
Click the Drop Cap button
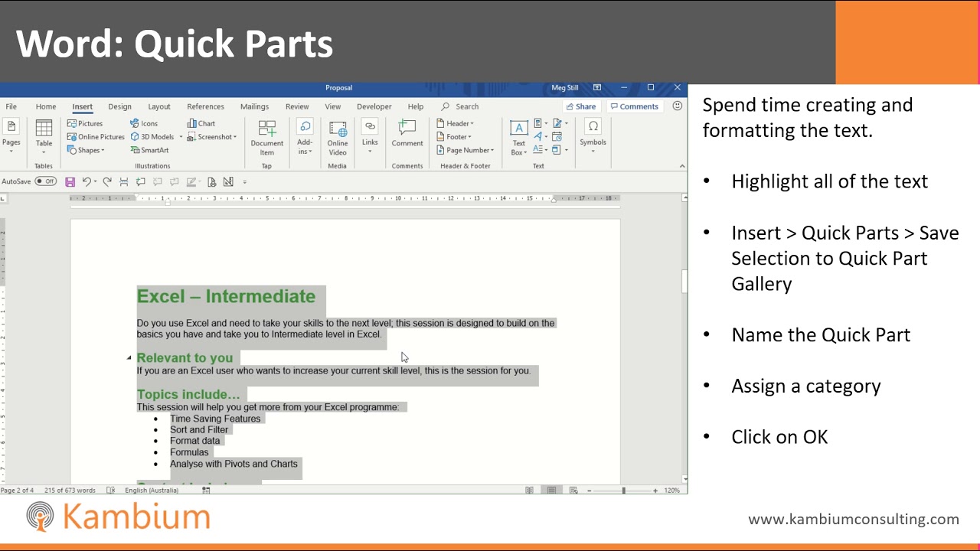click(x=539, y=150)
